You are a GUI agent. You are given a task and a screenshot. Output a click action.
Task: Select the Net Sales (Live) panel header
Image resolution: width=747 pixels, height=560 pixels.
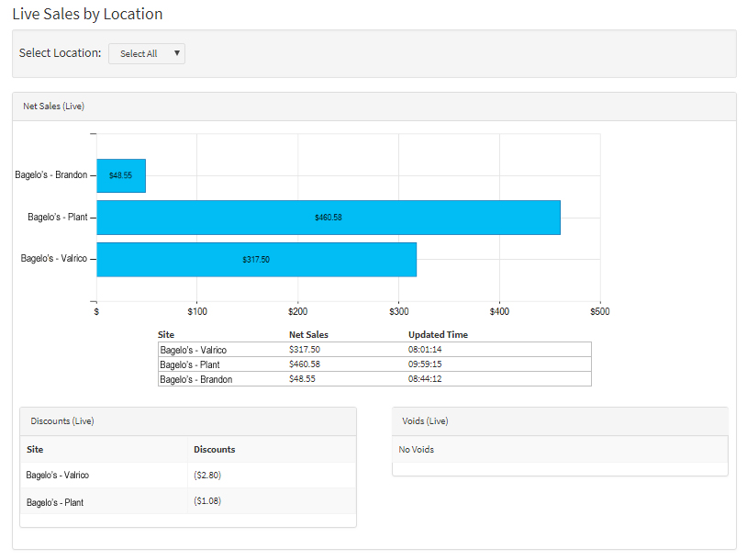click(x=374, y=106)
